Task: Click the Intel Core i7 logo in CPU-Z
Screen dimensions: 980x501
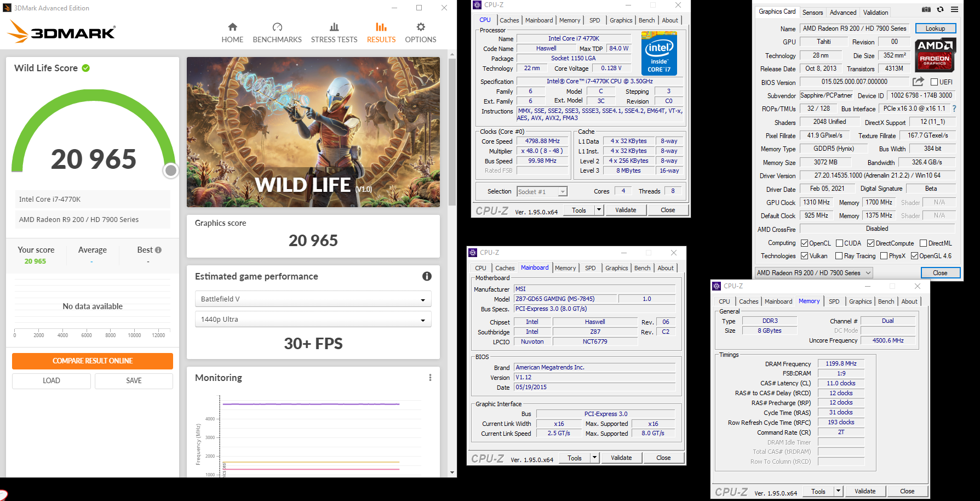Action: (659, 53)
